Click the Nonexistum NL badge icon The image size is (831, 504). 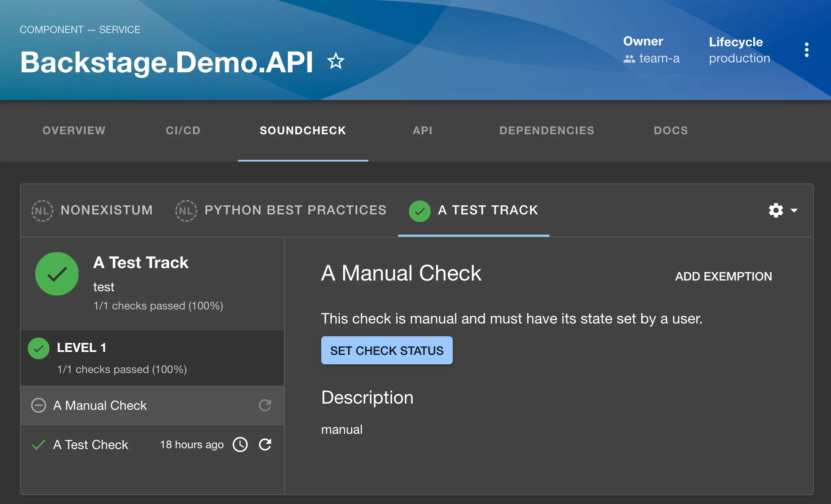42,211
